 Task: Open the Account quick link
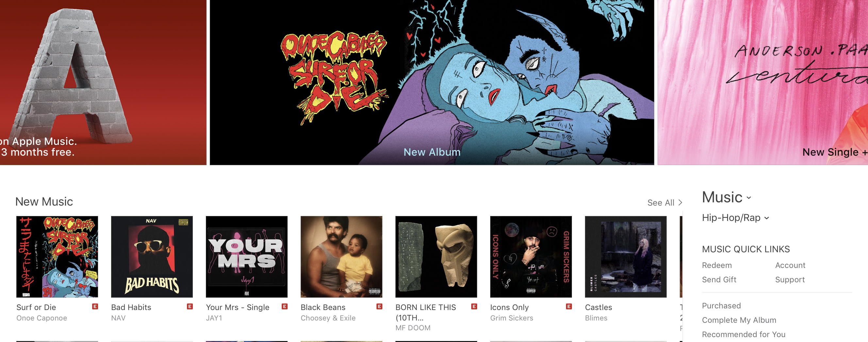tap(790, 265)
